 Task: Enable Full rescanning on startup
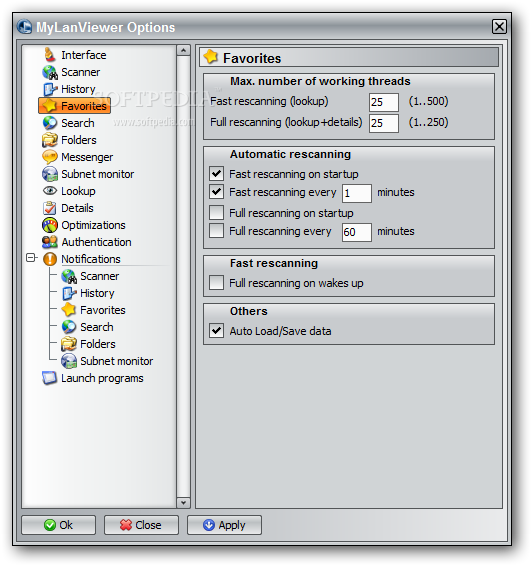(216, 213)
